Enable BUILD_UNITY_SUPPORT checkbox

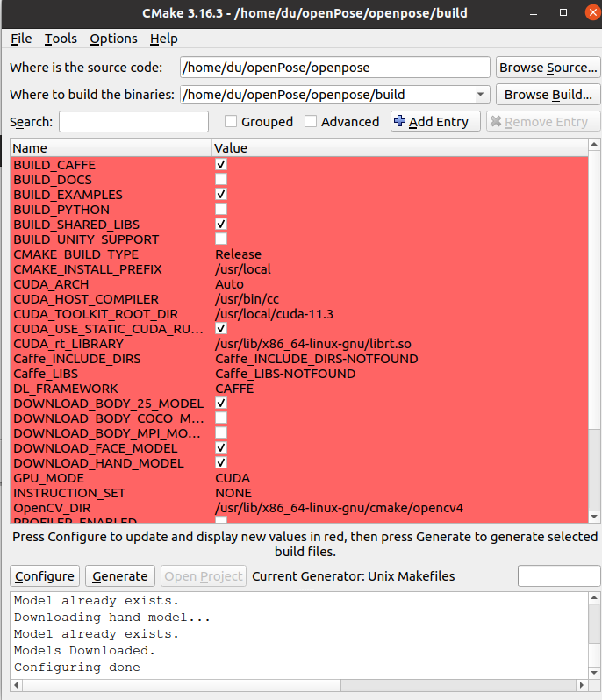click(221, 239)
